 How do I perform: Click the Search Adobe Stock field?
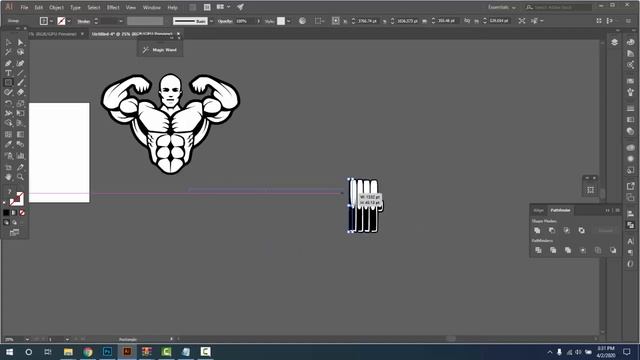click(558, 7)
